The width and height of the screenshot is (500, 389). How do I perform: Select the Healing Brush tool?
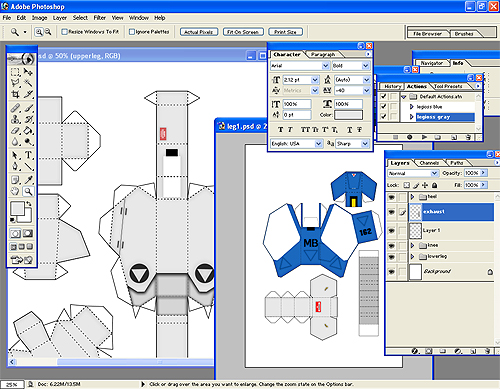click(x=15, y=108)
